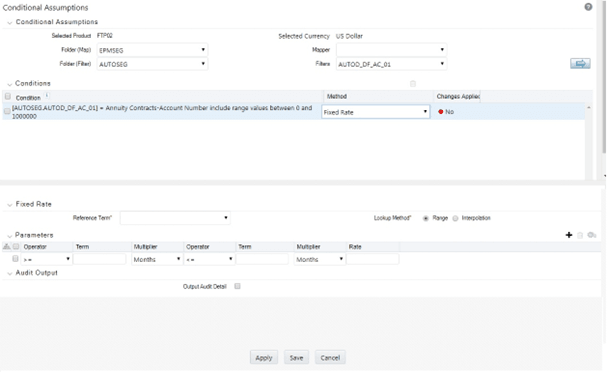Click the second Term input field

coord(262,259)
